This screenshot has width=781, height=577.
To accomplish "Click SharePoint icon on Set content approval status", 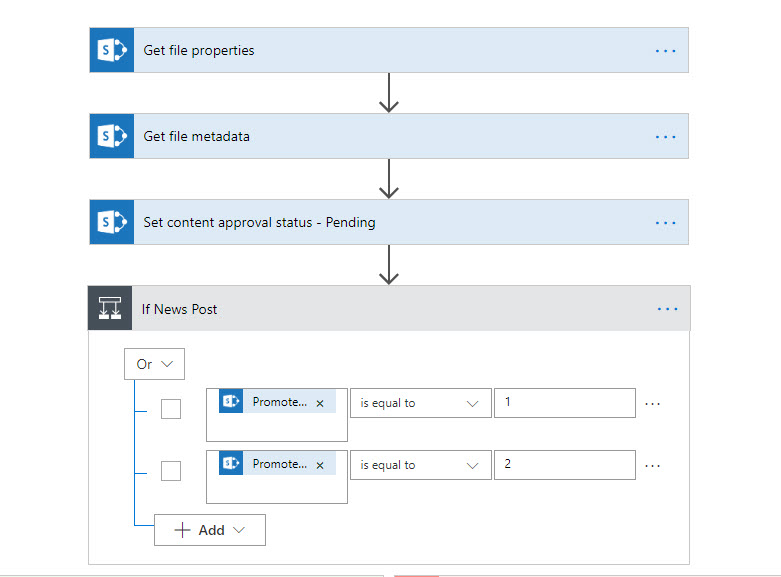I will click(x=111, y=222).
